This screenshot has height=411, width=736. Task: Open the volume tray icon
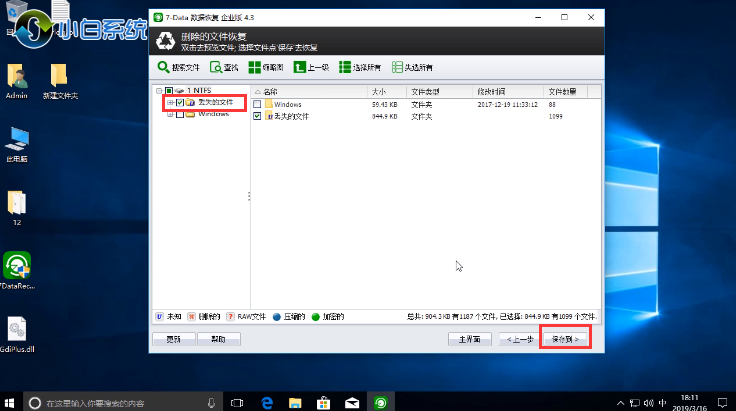click(649, 403)
